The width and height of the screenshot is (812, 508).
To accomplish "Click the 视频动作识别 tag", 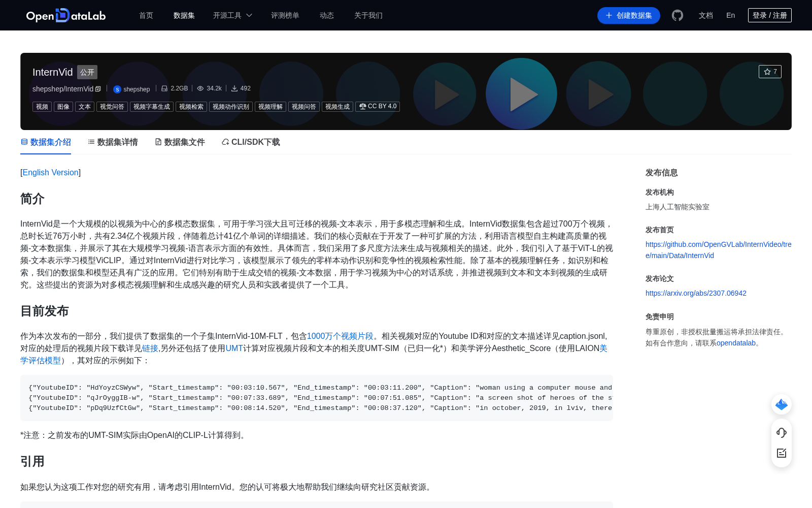I will [231, 107].
